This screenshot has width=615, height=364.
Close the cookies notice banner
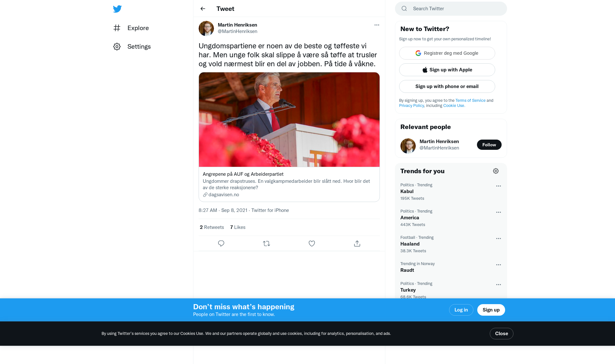(502, 334)
